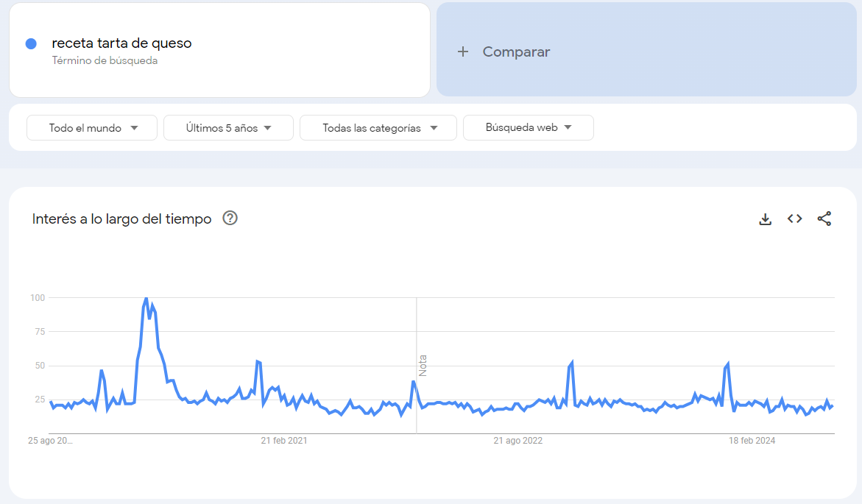
Task: Click the Término de búsqueda subtitle
Action: pos(105,60)
